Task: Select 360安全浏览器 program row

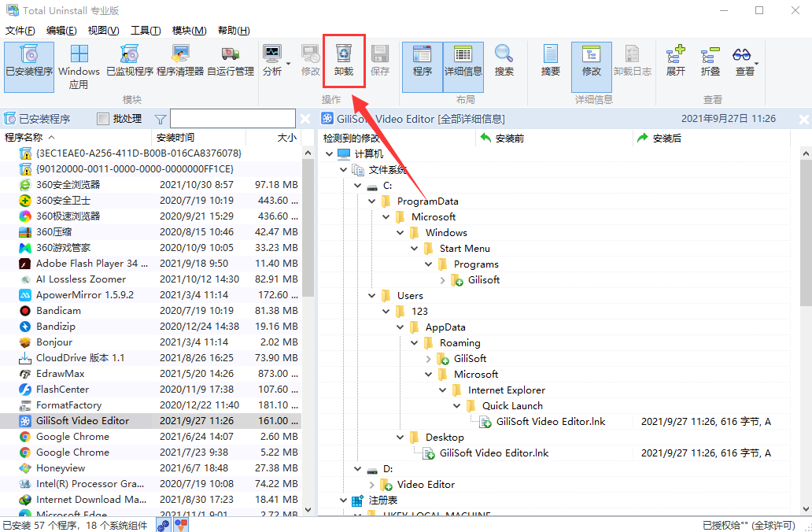Action: click(x=151, y=184)
